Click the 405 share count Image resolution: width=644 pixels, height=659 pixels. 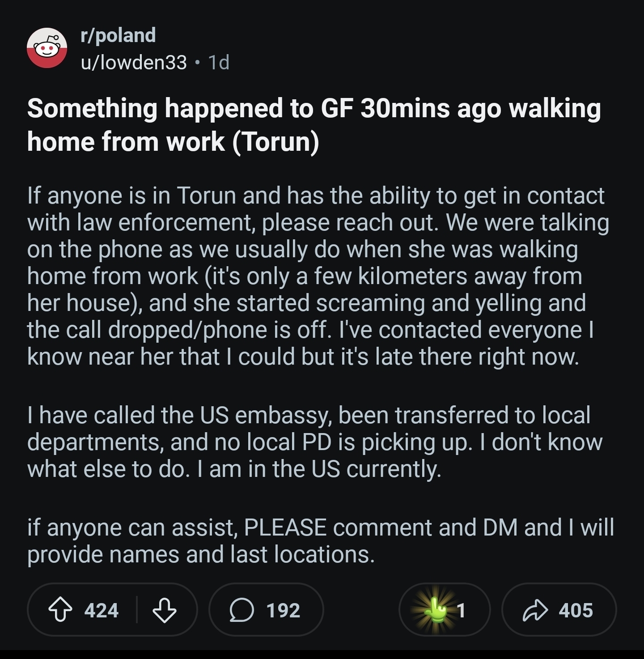point(576,610)
